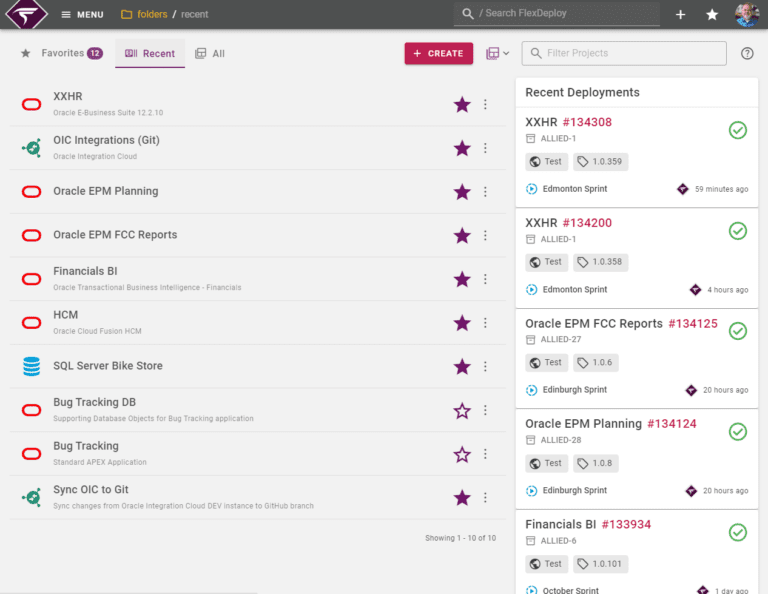Toggle favorite star for Financials BI
The image size is (768, 594).
(462, 279)
